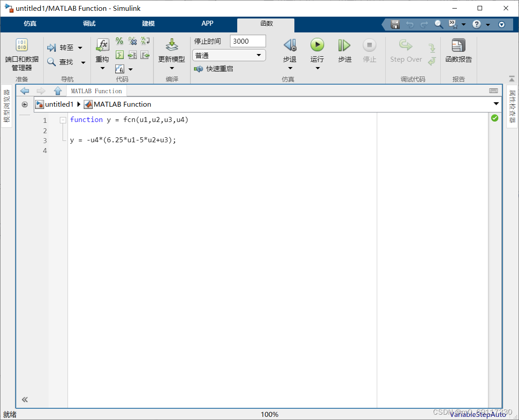Click the 重构 (Refactor) fx icon

click(103, 45)
